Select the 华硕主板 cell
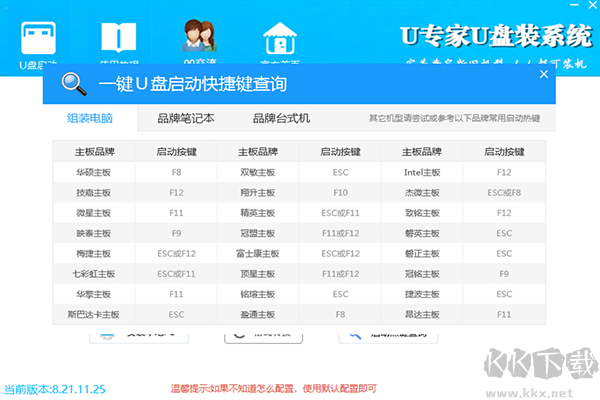 (94, 172)
